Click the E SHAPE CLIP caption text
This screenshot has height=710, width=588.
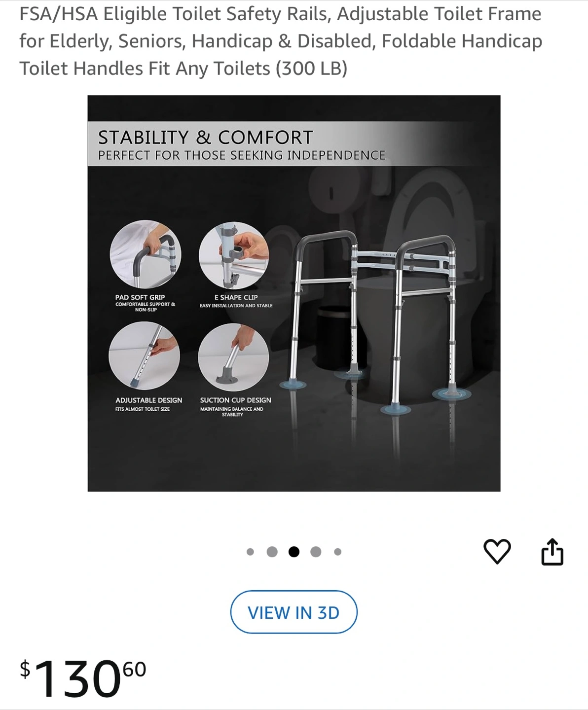(x=236, y=297)
